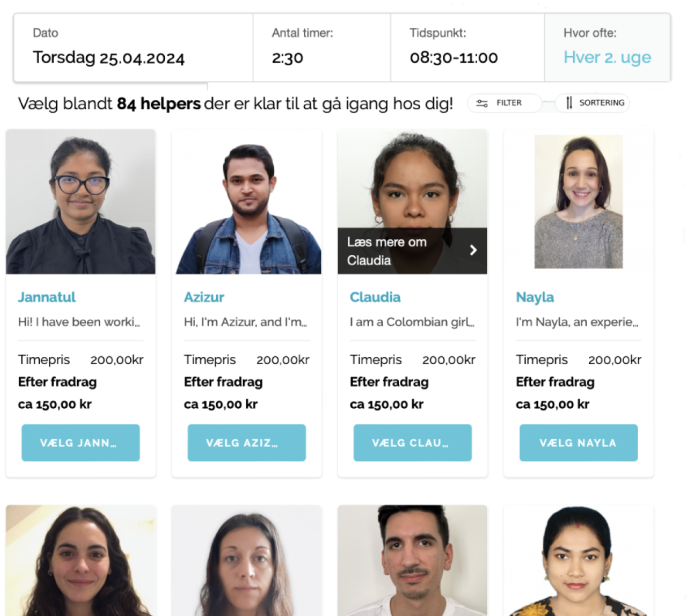Image resolution: width=689 pixels, height=616 pixels.
Task: Open the Azizur name link
Action: [x=204, y=297]
